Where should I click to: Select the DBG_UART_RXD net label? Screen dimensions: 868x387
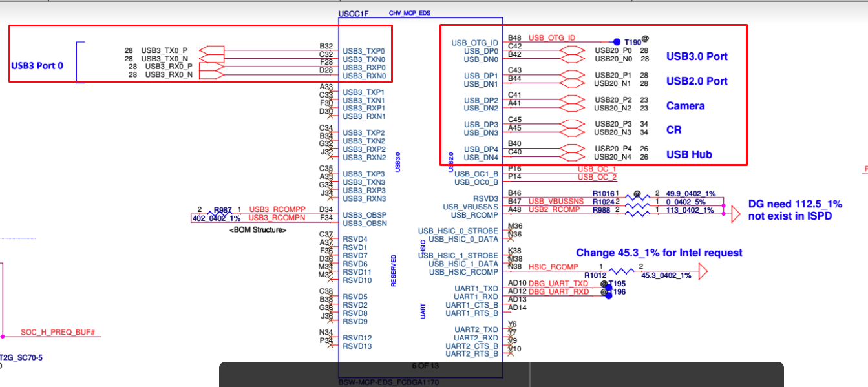point(558,292)
